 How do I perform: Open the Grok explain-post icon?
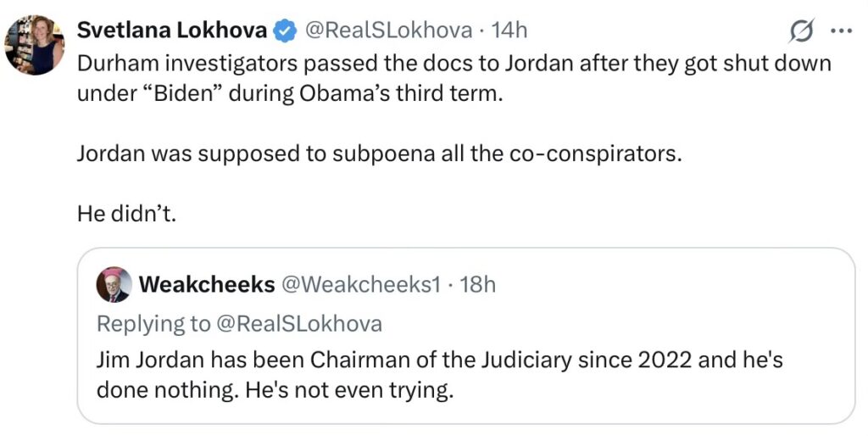[x=799, y=31]
